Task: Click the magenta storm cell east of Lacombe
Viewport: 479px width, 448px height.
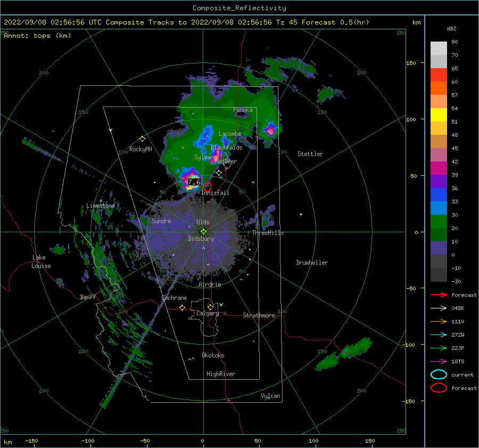Action: click(x=271, y=131)
